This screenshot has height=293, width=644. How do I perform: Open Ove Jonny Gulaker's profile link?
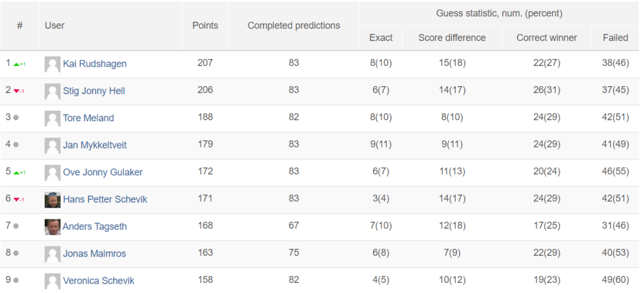pyautogui.click(x=103, y=172)
